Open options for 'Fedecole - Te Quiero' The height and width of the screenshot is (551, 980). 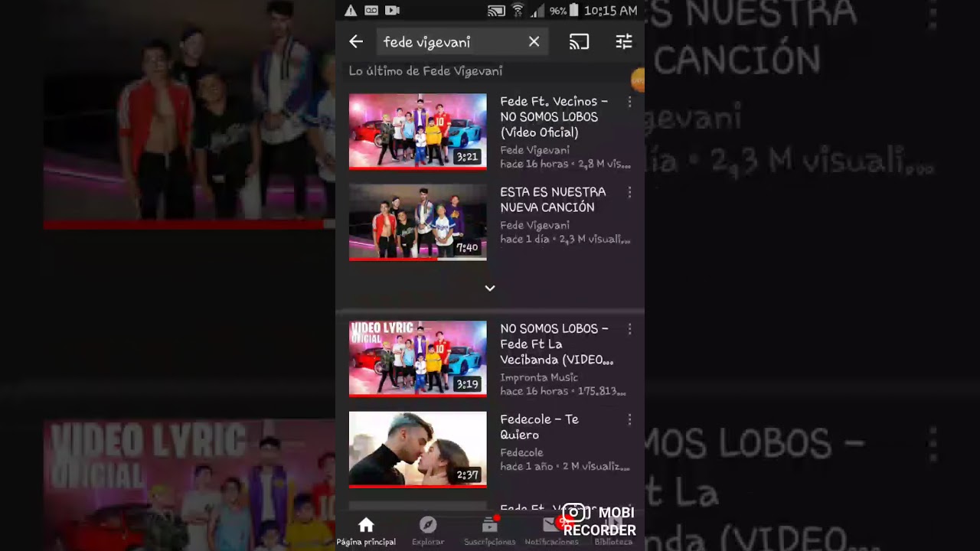(629, 419)
